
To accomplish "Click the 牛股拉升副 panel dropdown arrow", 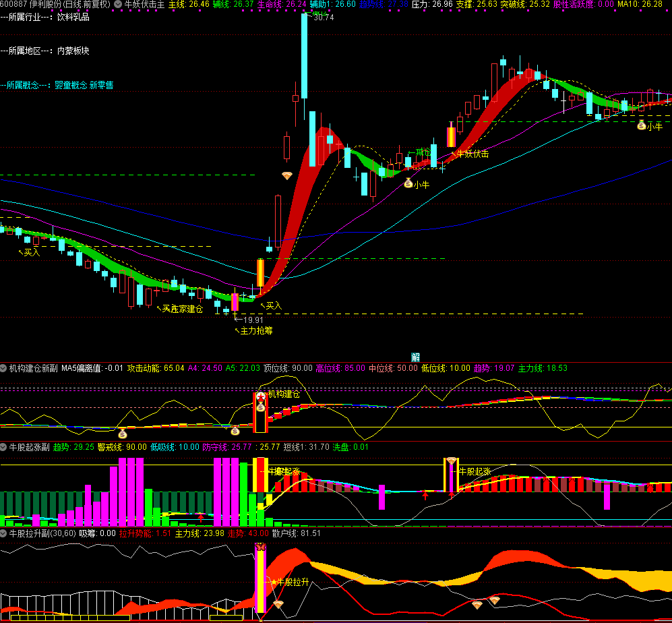I will [4, 533].
